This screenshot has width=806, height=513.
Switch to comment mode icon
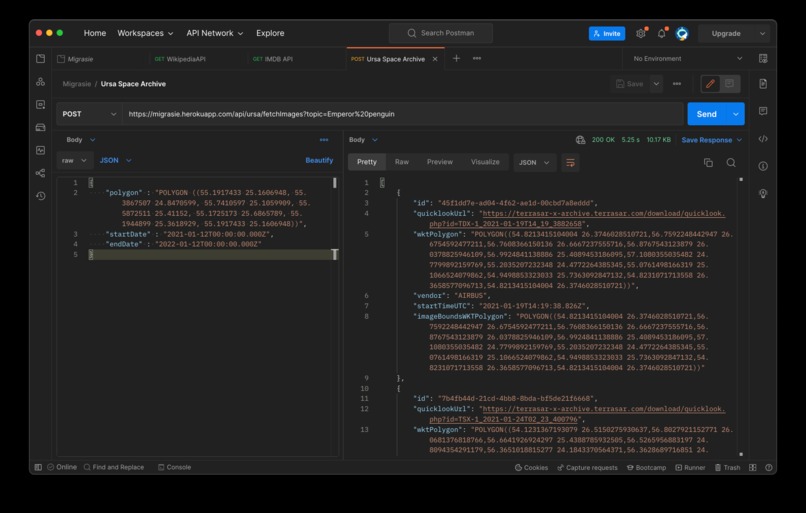pos(729,84)
